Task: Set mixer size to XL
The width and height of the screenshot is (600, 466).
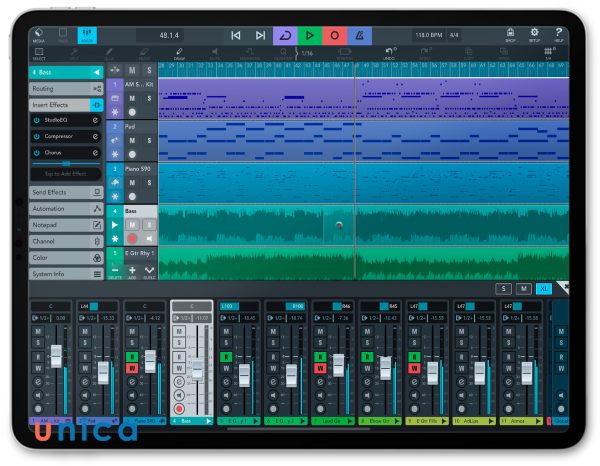Action: tap(544, 289)
